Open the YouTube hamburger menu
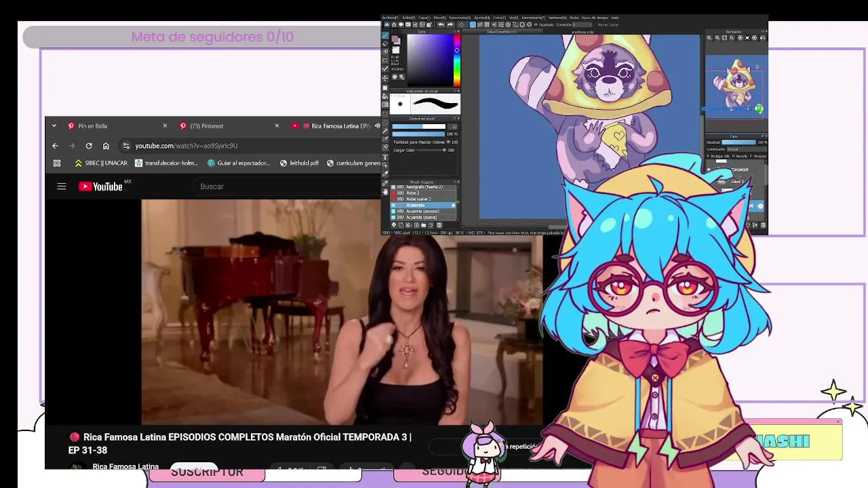The image size is (868, 488). coord(62,186)
